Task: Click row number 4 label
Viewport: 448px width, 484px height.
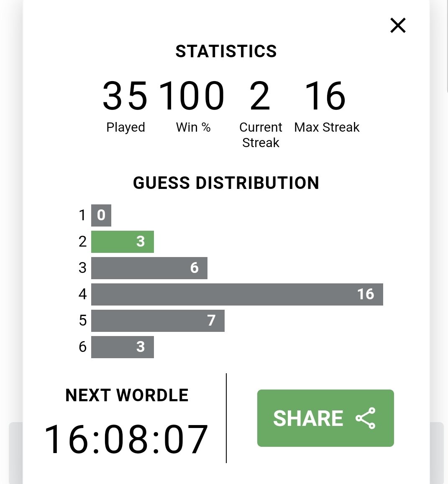Action: click(x=82, y=294)
